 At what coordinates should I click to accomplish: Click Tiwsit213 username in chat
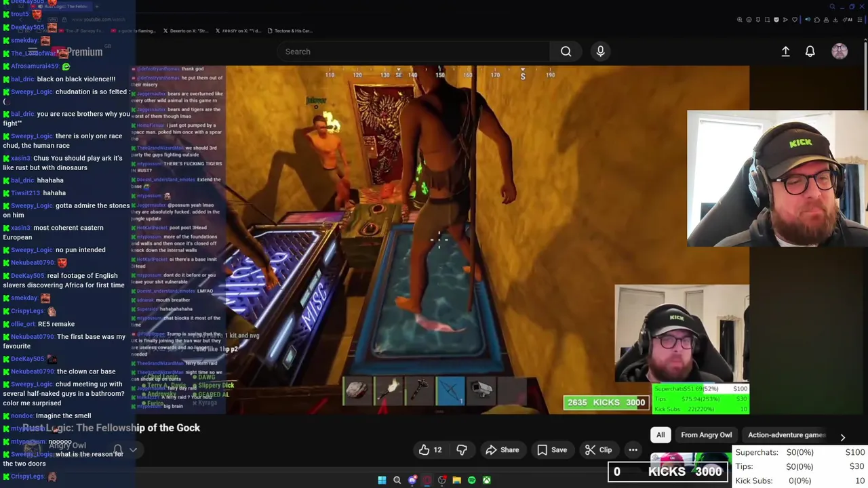tap(25, 193)
